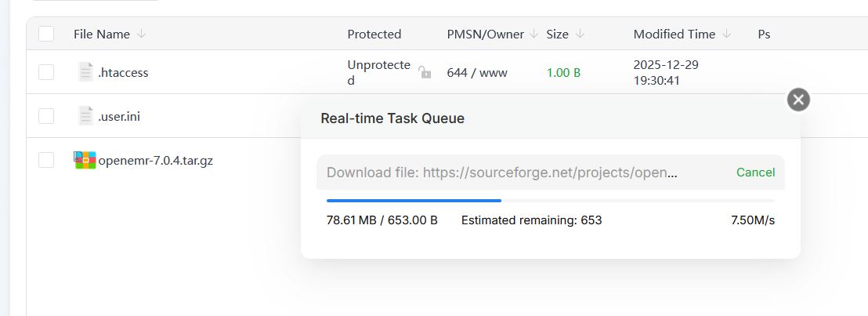
Task: Toggle the select-all files checkbox
Action: [46, 34]
